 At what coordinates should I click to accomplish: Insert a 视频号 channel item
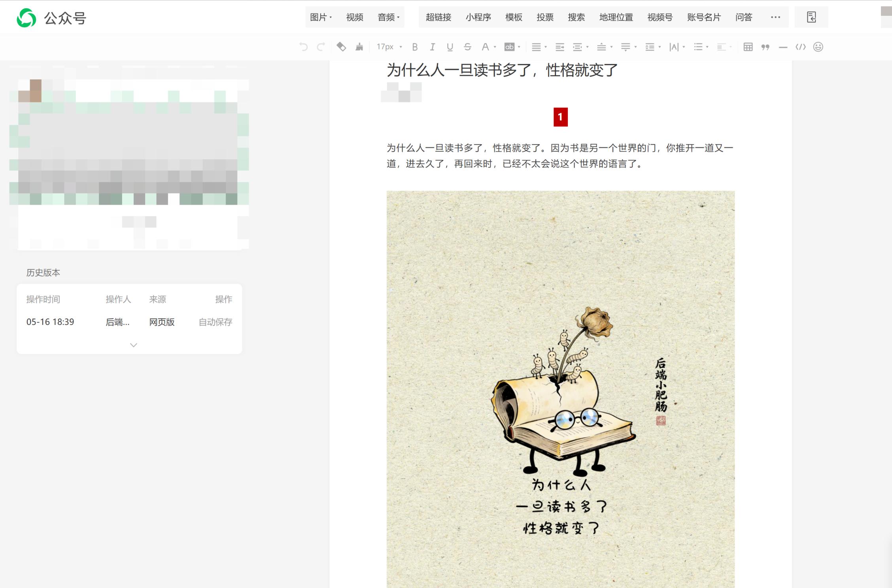[660, 17]
